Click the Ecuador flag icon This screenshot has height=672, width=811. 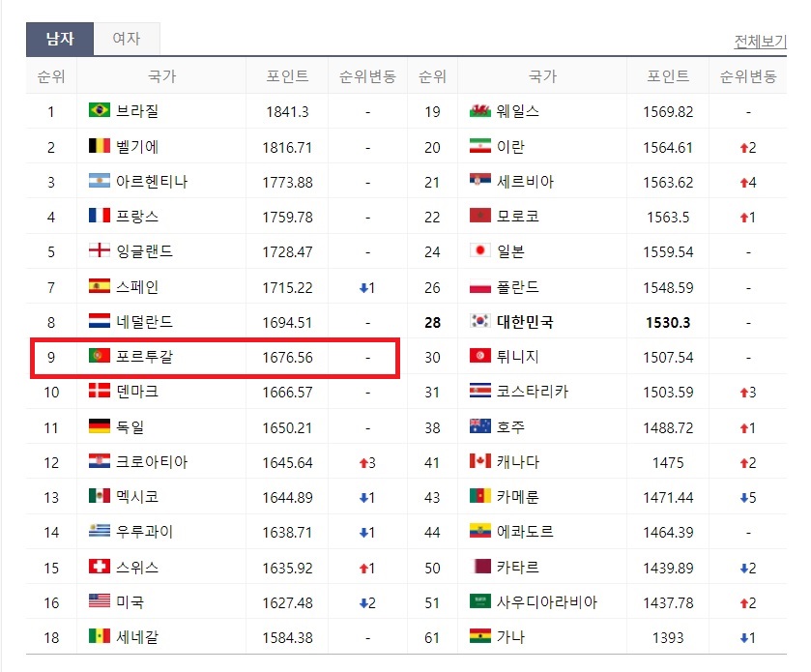coord(480,531)
